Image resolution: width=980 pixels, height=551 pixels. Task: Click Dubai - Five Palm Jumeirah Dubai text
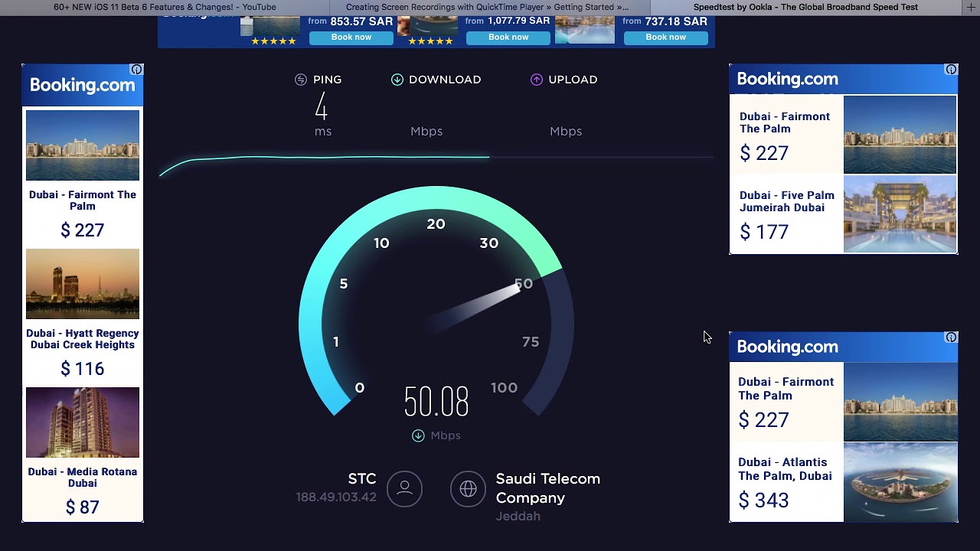pyautogui.click(x=787, y=201)
